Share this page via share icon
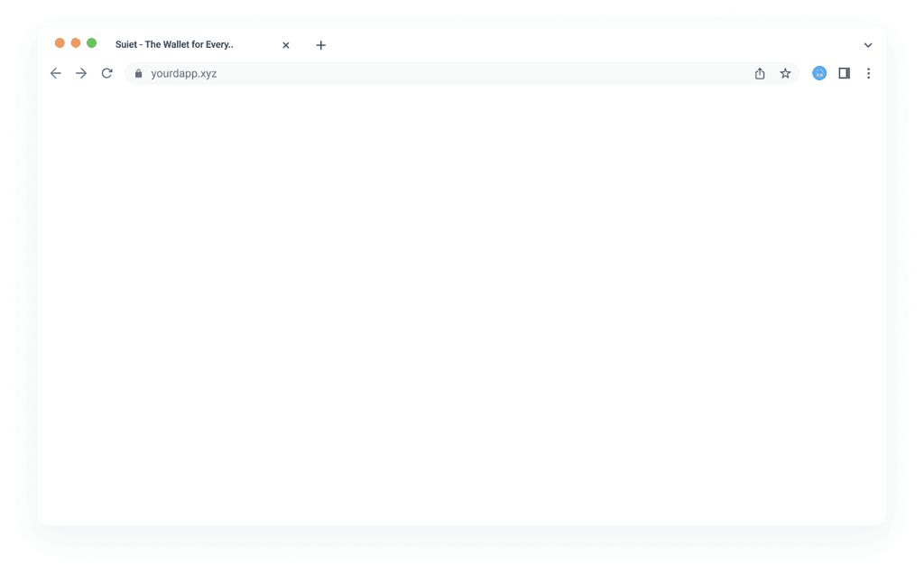 coord(760,73)
